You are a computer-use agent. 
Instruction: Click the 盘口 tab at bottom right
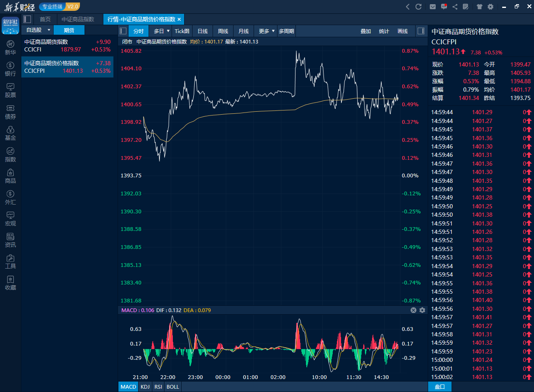440,387
